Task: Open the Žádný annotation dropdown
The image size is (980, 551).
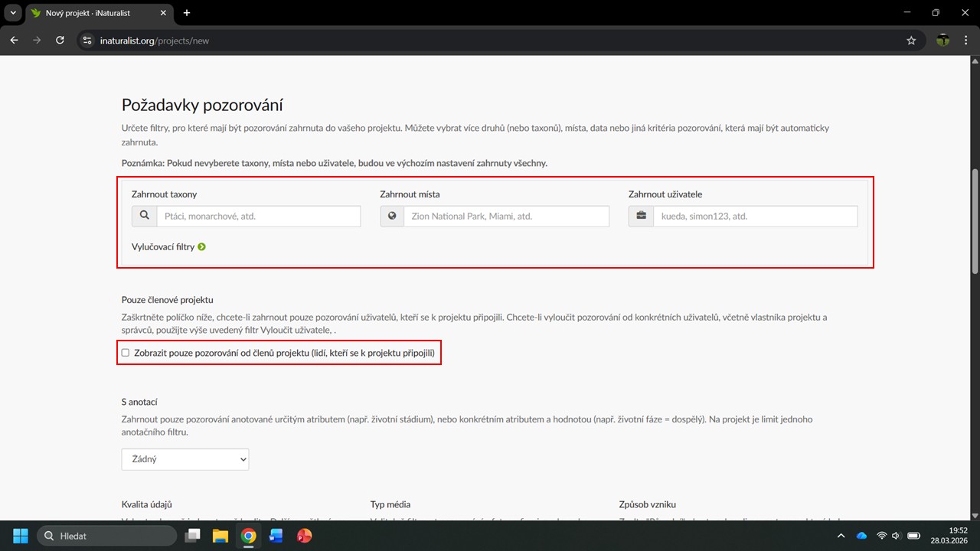Action: tap(185, 459)
